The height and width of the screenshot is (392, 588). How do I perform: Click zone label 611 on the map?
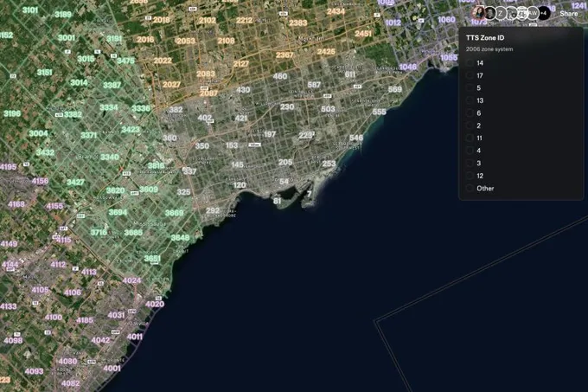tap(350, 74)
